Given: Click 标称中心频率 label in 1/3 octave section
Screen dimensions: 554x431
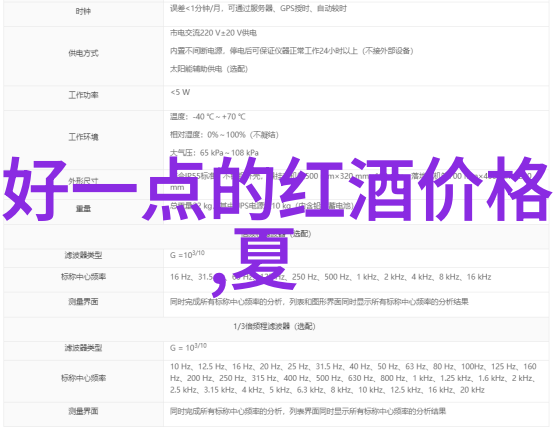Looking at the screenshot, I should (83, 378).
